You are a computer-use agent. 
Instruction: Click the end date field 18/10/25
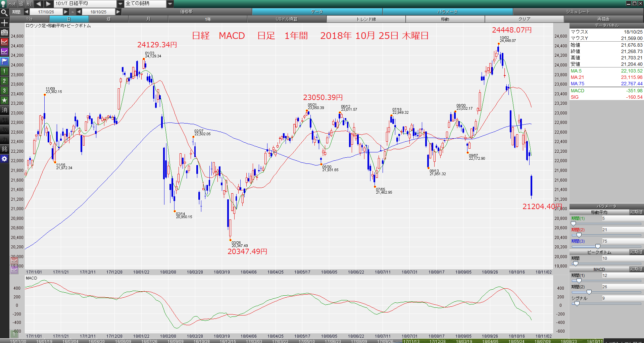(98, 12)
